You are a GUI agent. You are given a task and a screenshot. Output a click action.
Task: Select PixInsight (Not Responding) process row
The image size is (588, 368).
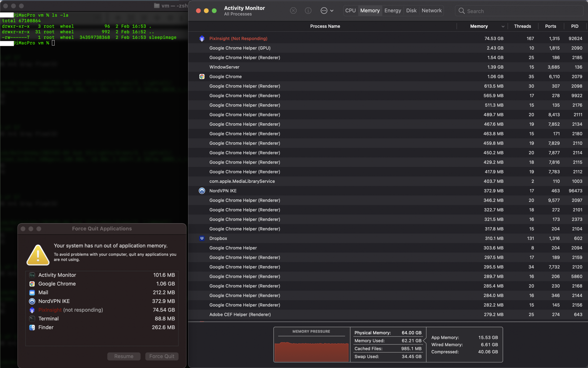pyautogui.click(x=388, y=39)
